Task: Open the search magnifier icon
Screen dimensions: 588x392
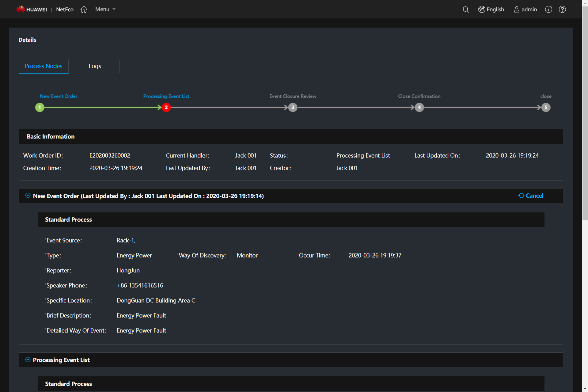Action: click(465, 10)
